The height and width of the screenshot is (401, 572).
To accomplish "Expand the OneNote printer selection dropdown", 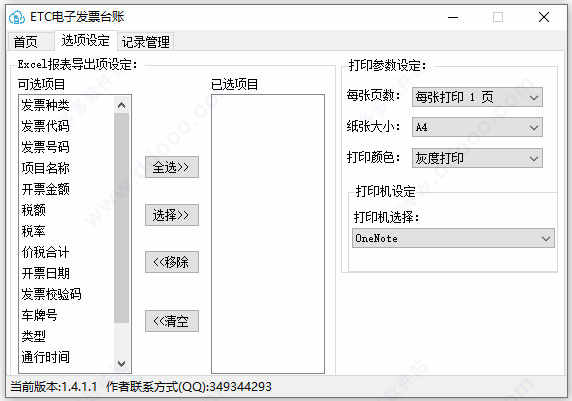I will point(453,238).
